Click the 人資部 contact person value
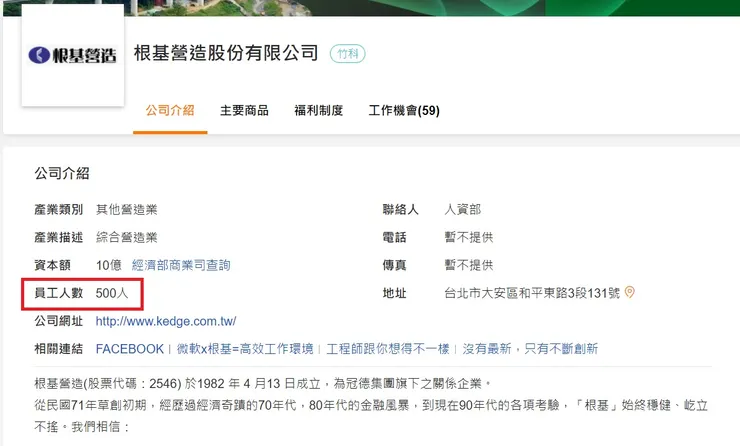This screenshot has height=446, width=740. (x=462, y=210)
